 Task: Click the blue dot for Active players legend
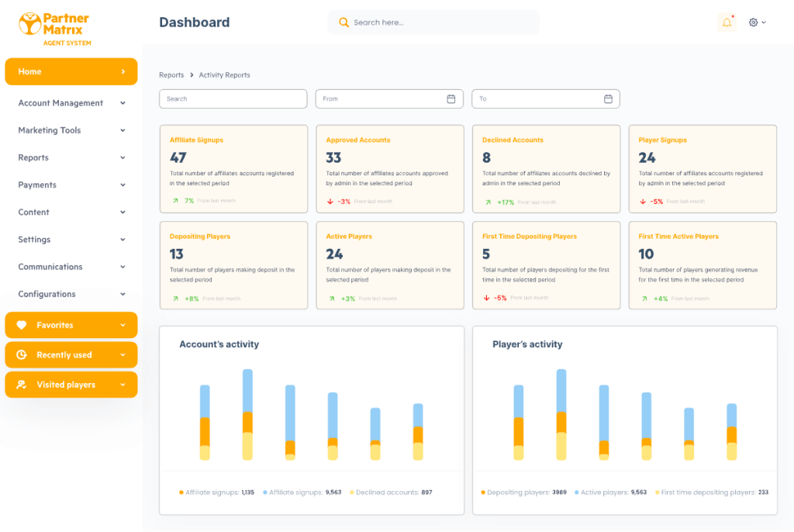click(x=576, y=492)
